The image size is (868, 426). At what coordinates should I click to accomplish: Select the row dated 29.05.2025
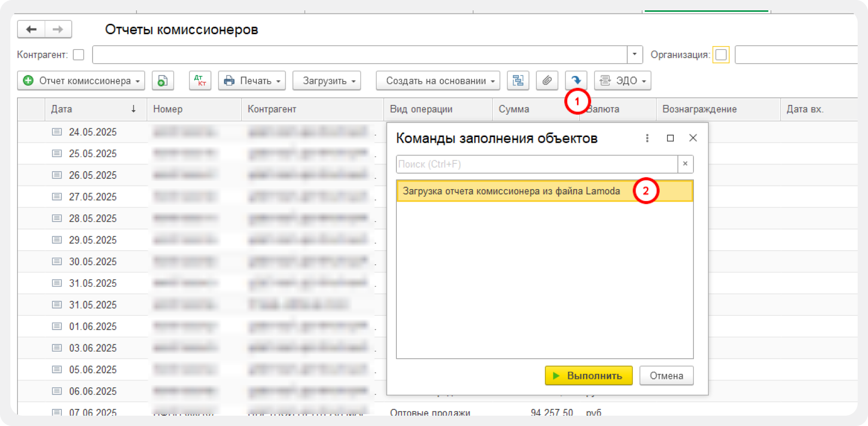coord(202,240)
